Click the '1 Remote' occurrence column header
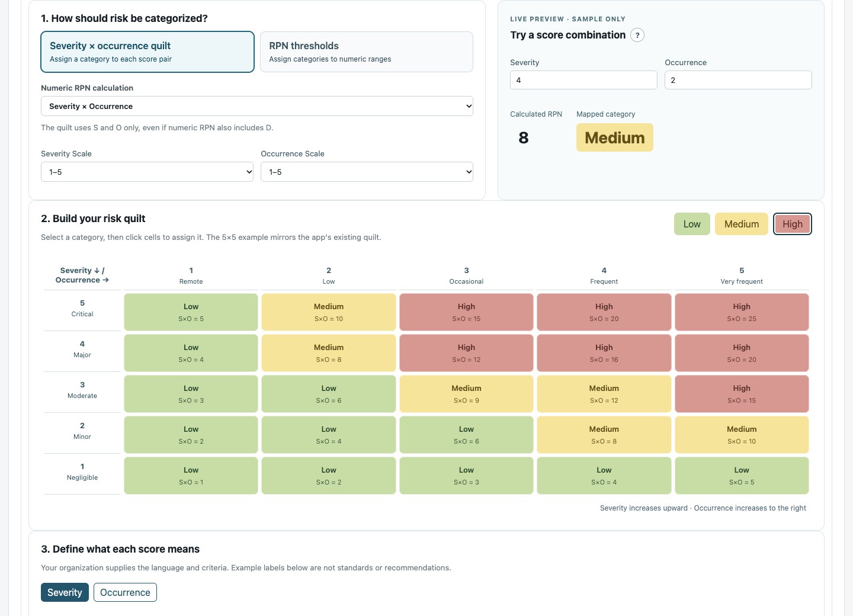 tap(191, 275)
